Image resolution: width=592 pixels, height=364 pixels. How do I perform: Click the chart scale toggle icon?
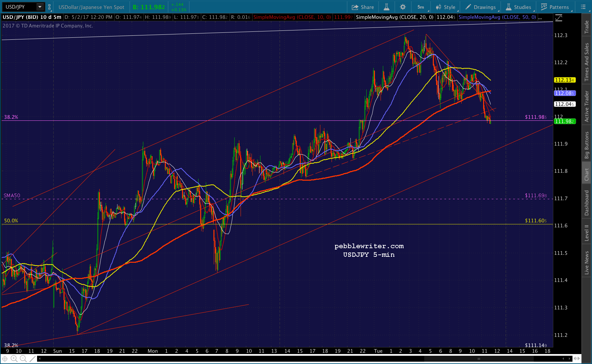click(x=559, y=18)
